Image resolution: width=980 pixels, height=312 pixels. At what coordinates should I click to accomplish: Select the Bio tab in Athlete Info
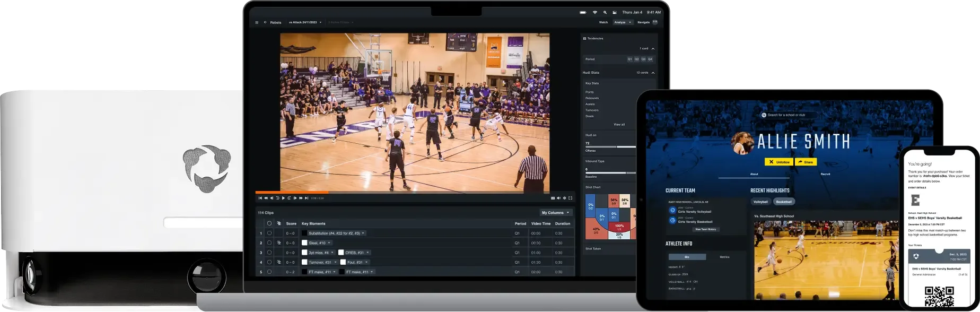coord(687,257)
